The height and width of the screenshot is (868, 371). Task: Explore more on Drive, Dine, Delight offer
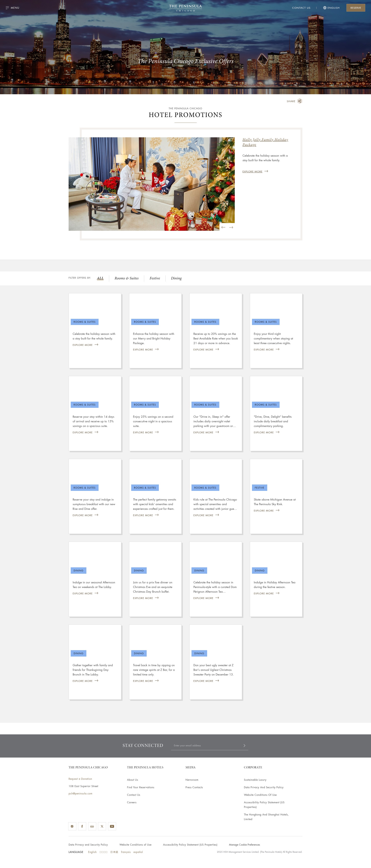(x=266, y=432)
